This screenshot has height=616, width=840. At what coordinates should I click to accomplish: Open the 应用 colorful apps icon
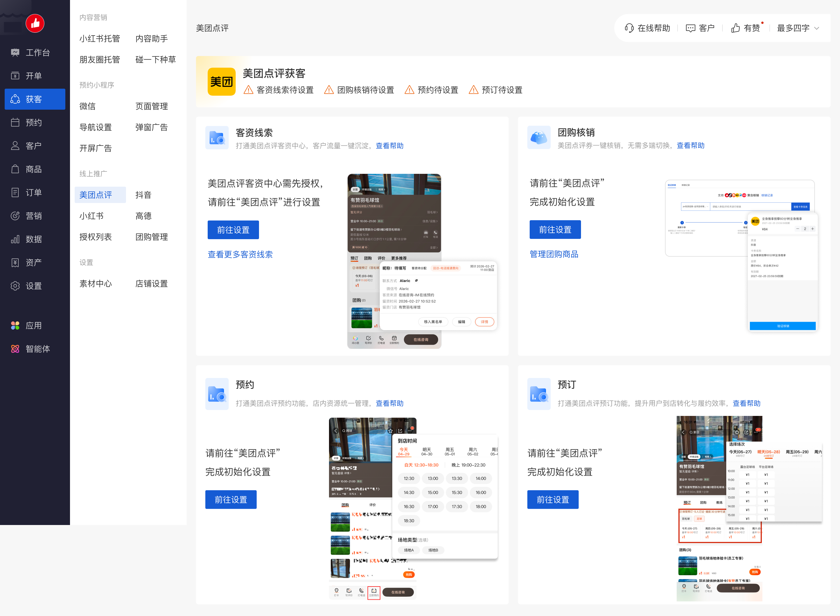click(x=15, y=325)
